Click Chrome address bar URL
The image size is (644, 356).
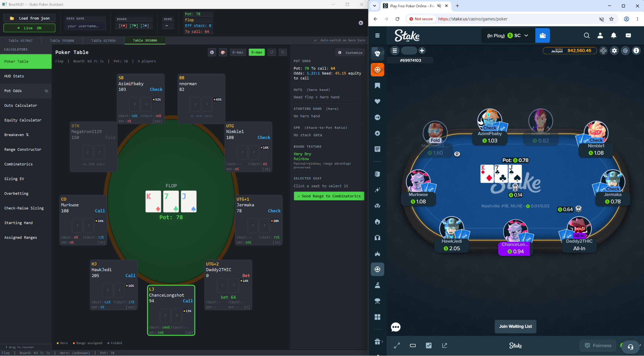click(473, 19)
